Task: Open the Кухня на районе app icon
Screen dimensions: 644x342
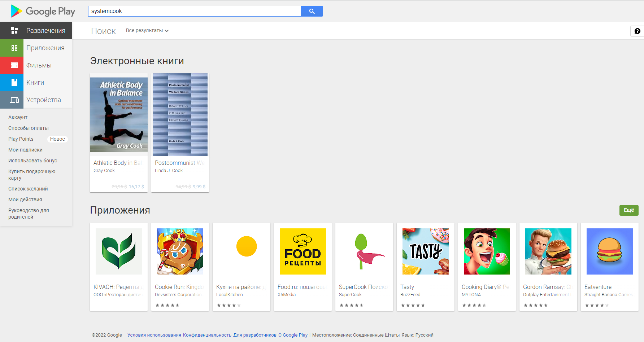Action: click(241, 251)
